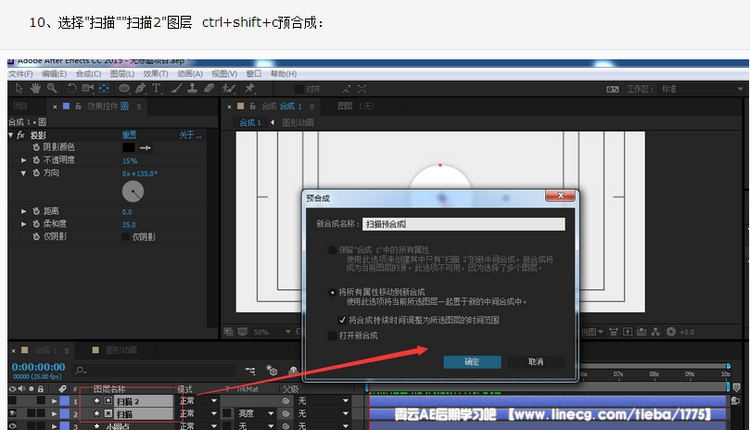Click the stopwatch for 不透明度

36,160
